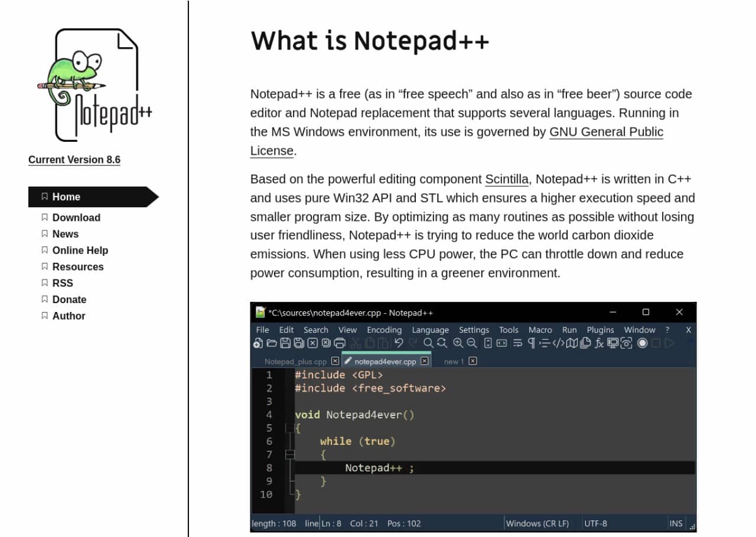
Task: Click the INS status bar indicator
Action: click(x=676, y=523)
